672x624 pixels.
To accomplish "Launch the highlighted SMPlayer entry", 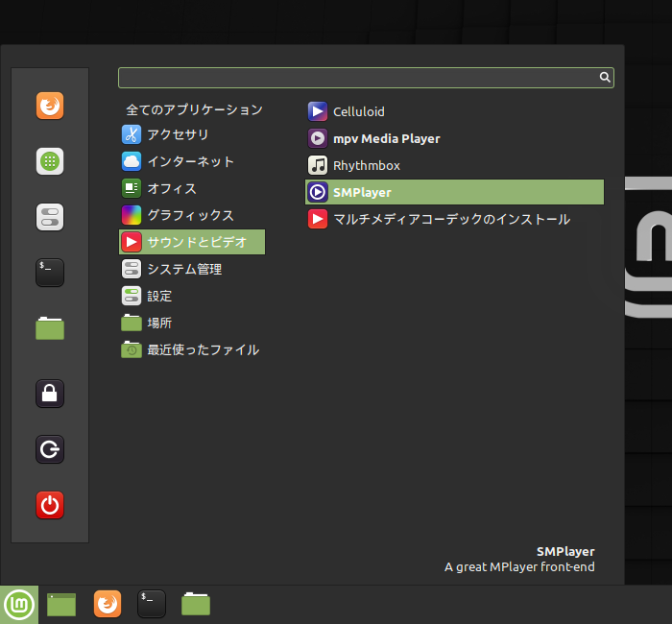I will point(454,192).
